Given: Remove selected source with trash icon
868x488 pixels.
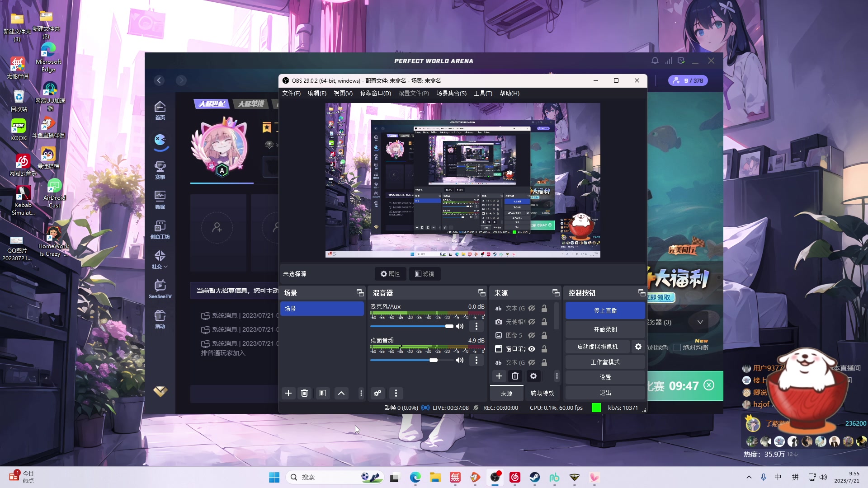Looking at the screenshot, I should click(515, 376).
